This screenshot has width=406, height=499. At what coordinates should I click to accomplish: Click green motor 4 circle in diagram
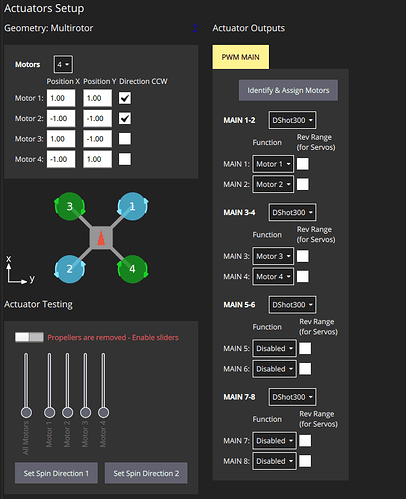pyautogui.click(x=132, y=269)
